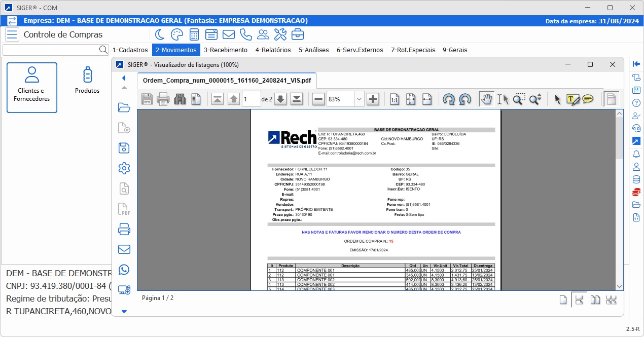Send the listing by email via envelope icon
Viewport: 644px width, 337px height.
124,249
